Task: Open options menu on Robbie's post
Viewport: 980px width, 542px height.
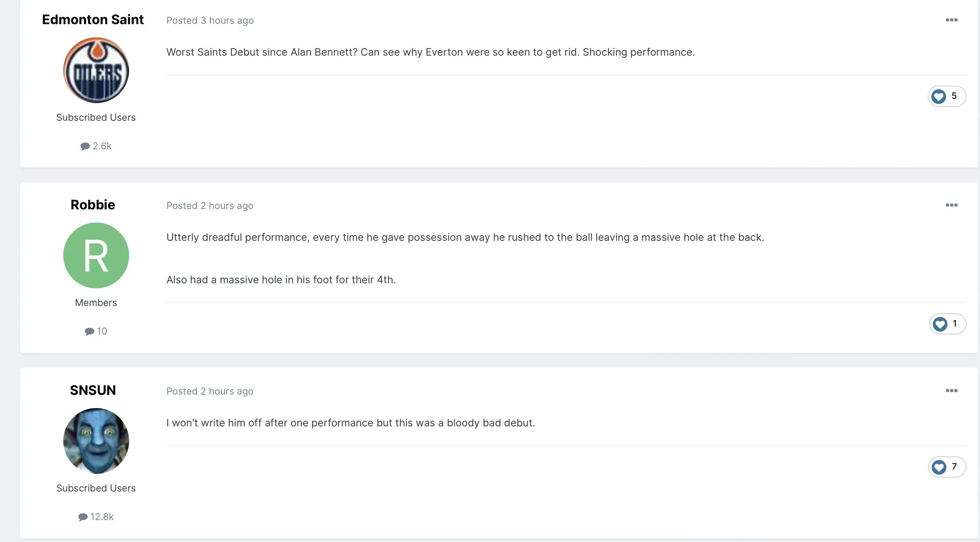Action: [x=951, y=205]
